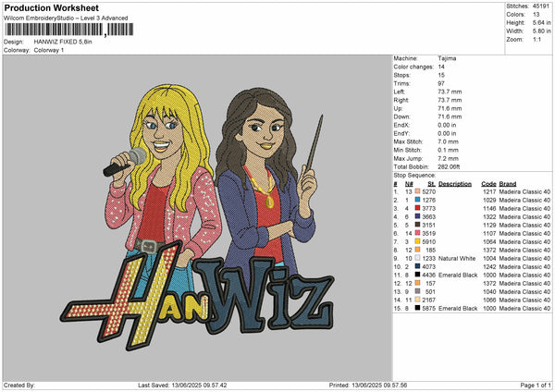Select the Stops value 15
This screenshot has width=555, height=392.
click(441, 75)
